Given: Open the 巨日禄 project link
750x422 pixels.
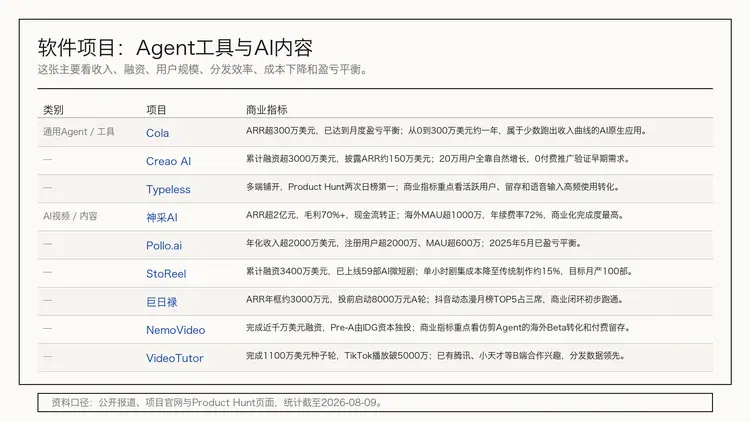Looking at the screenshot, I should click(x=162, y=302).
